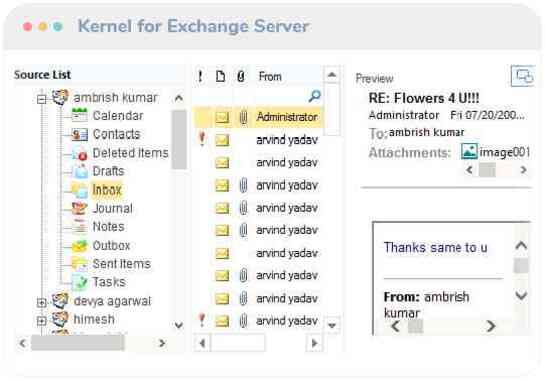Click the ambrish kumar recipient name
This screenshot has height=380, width=545.
pos(426,132)
